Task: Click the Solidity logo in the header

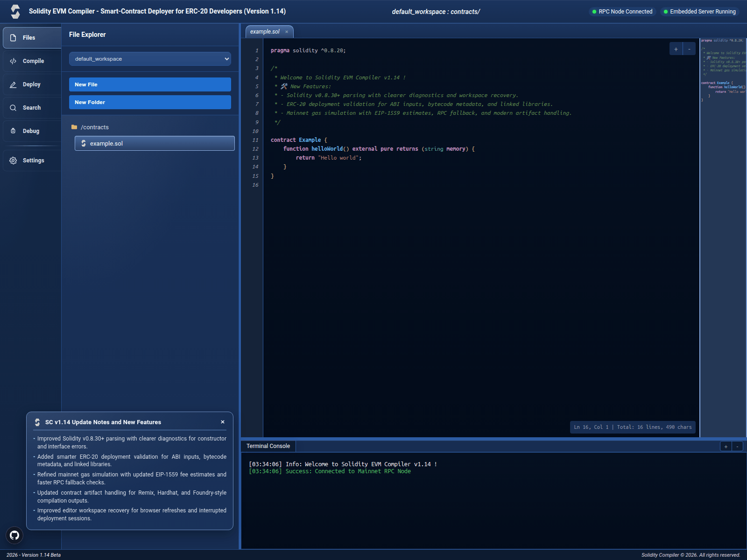Action: click(15, 12)
